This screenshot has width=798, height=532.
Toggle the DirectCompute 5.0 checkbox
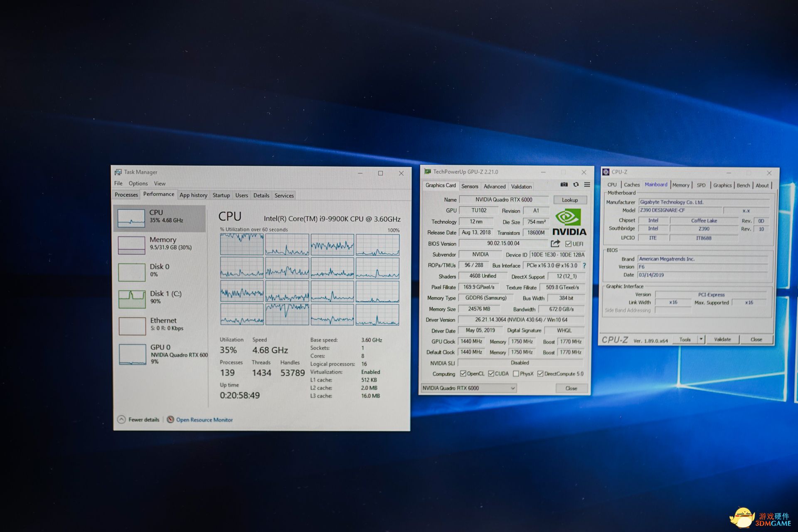tap(540, 374)
